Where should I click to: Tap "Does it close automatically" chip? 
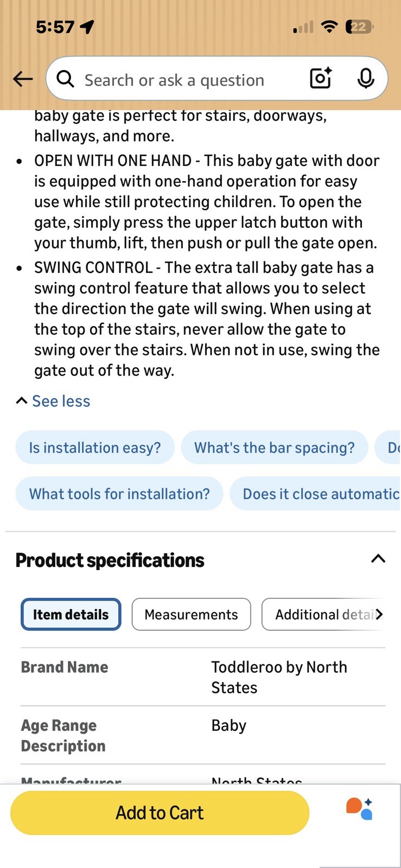[315, 494]
